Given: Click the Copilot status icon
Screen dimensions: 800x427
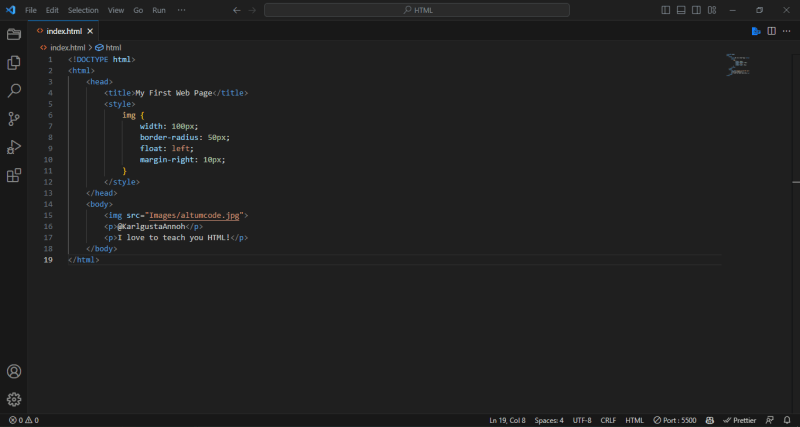Looking at the screenshot, I should coord(710,420).
